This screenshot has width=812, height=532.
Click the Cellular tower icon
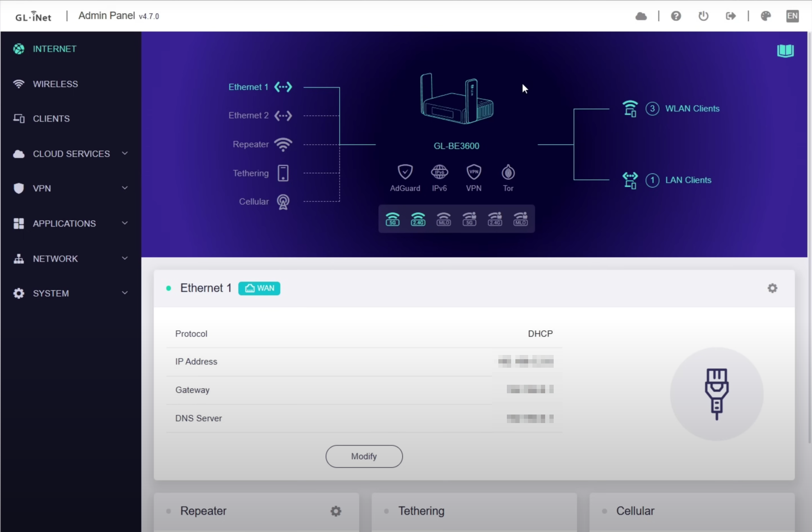pos(283,202)
